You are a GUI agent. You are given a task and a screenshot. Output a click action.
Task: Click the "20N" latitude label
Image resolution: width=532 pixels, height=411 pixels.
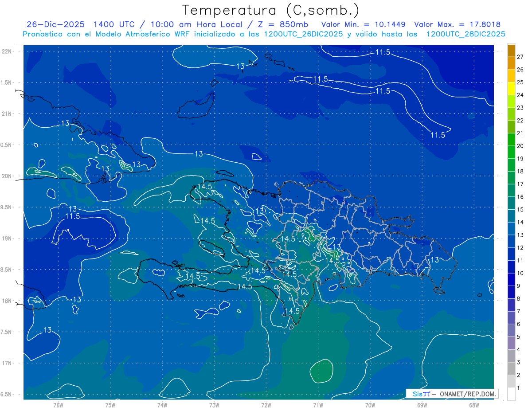[x=7, y=176]
